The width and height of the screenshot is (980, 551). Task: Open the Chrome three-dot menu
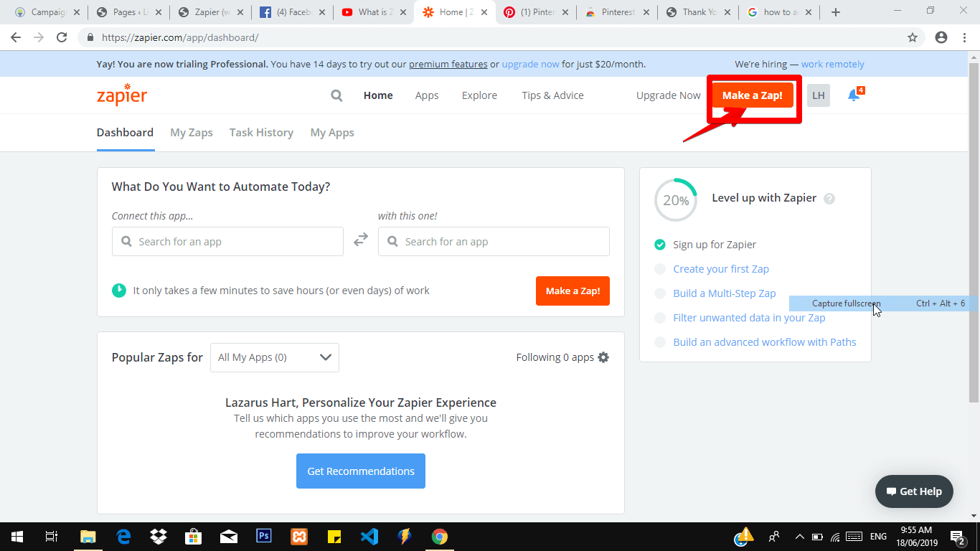click(x=964, y=37)
